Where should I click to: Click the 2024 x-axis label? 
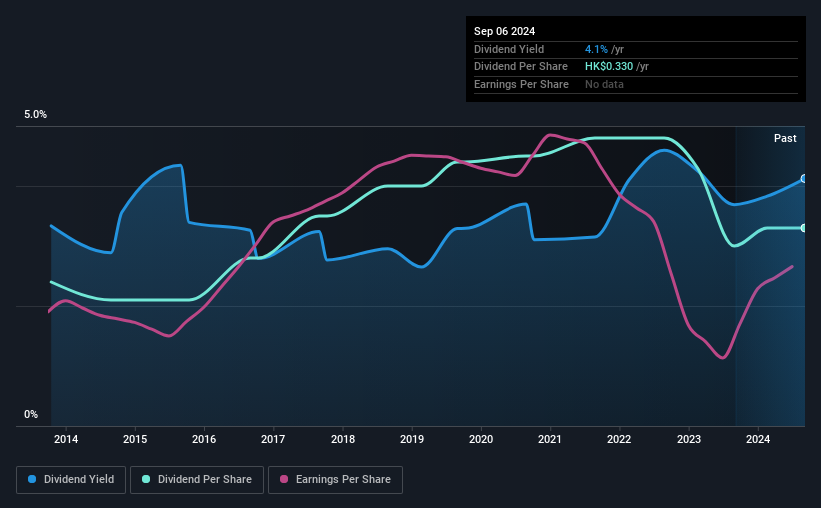click(758, 439)
